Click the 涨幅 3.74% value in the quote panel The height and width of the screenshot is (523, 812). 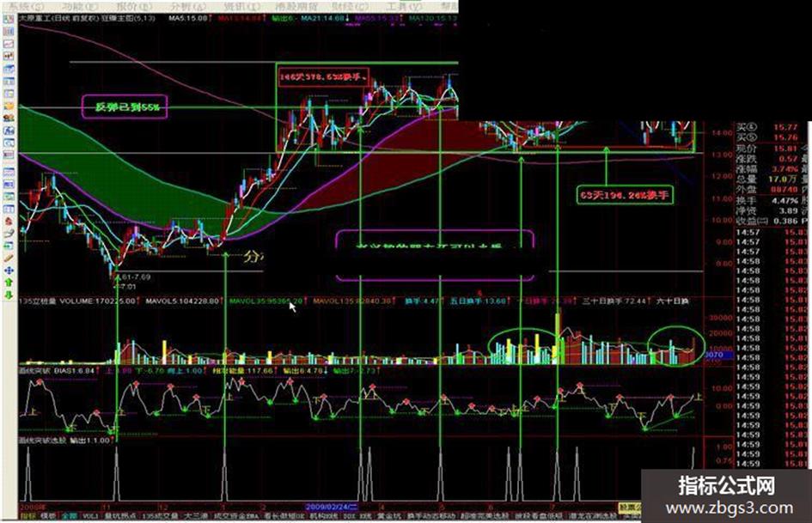785,169
